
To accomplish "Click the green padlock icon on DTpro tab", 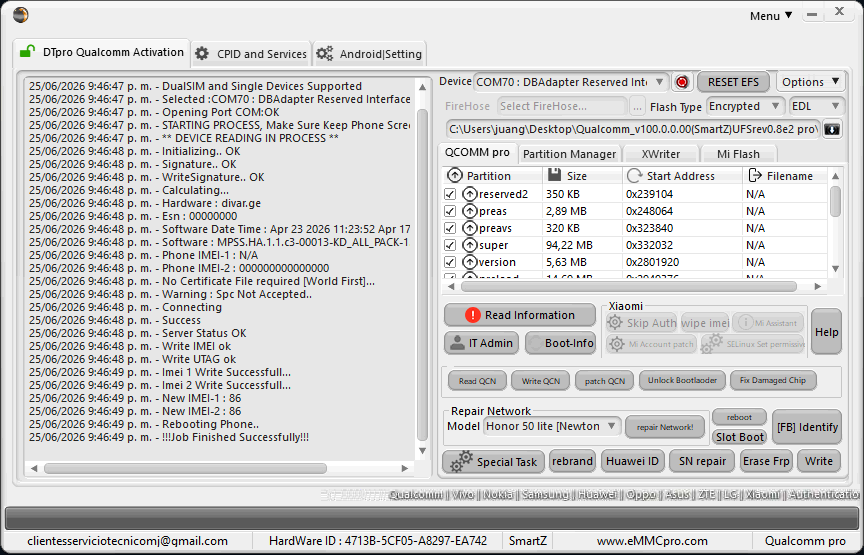I will (x=27, y=52).
